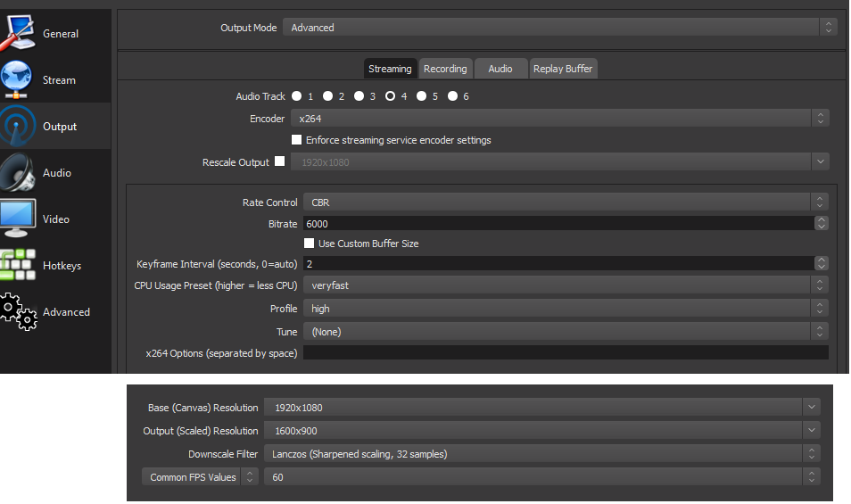Select the General label in sidebar
Image resolution: width=851 pixels, height=504 pixels.
tap(61, 34)
